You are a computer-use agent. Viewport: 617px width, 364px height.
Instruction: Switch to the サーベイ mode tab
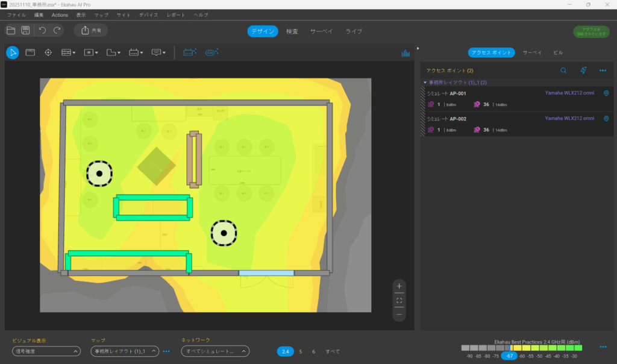[x=321, y=31]
